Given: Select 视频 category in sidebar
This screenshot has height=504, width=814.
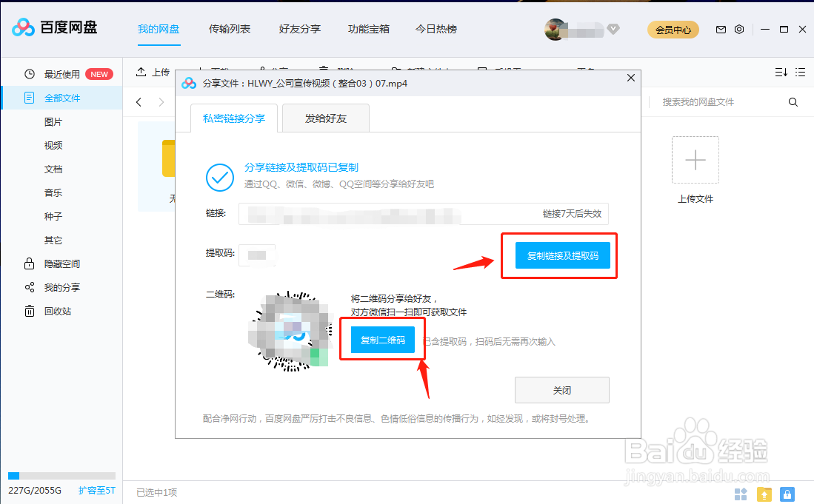Looking at the screenshot, I should click(x=53, y=146).
